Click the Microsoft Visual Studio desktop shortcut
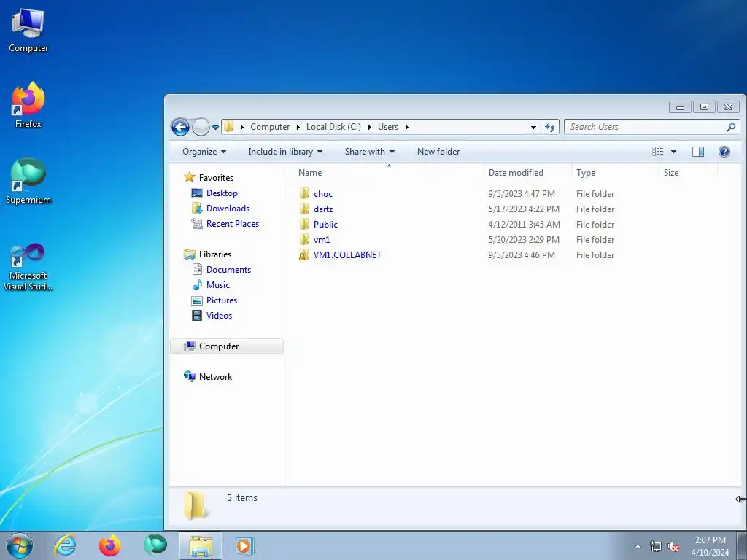The width and height of the screenshot is (747, 560). [x=28, y=267]
